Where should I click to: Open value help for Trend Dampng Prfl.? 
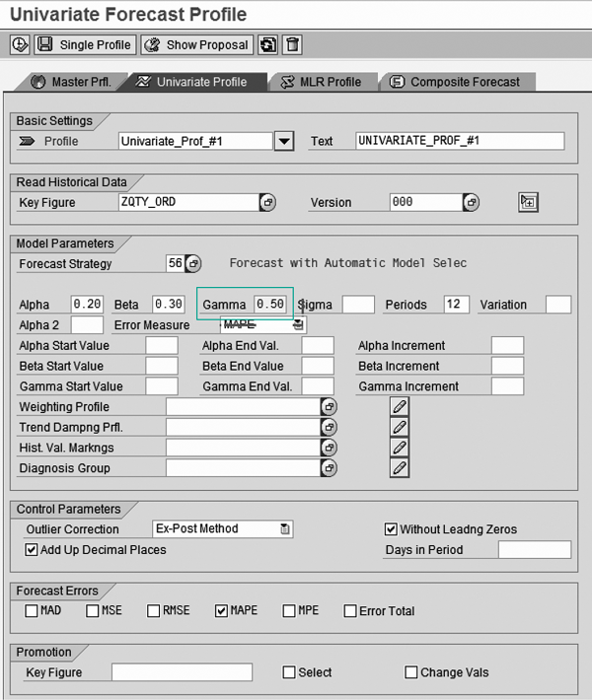pos(329,427)
